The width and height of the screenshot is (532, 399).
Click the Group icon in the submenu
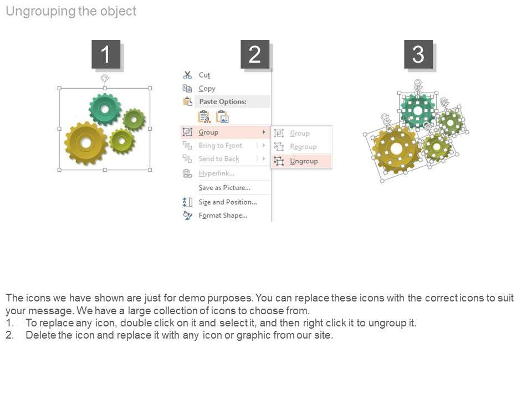pos(279,133)
